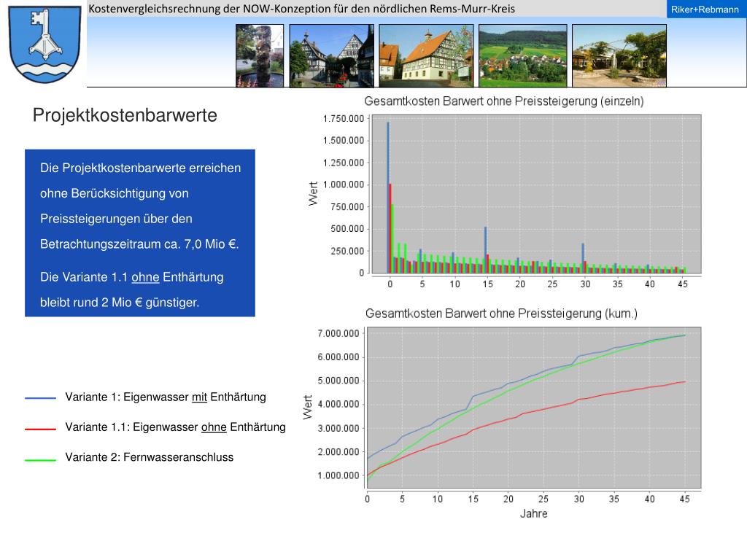Click the underlined word 'ohne' in blue box
747x560 pixels.
(145, 277)
